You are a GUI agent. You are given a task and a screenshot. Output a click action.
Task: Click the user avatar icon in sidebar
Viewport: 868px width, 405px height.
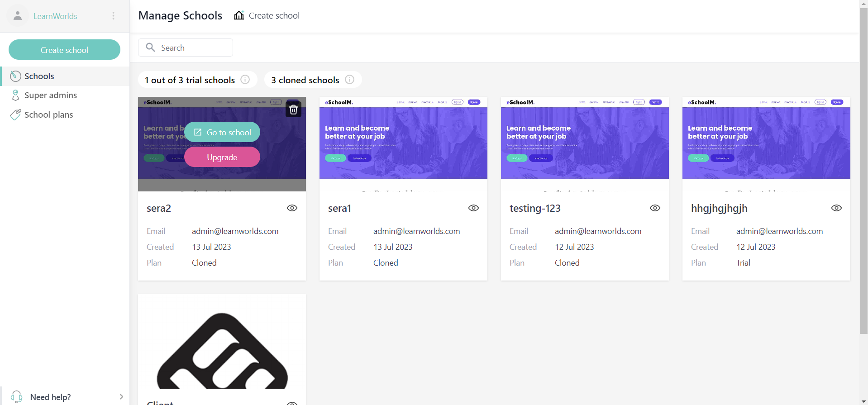tap(18, 16)
